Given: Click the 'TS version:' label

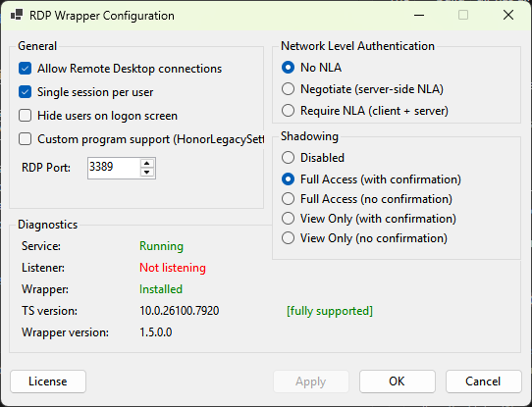Looking at the screenshot, I should pyautogui.click(x=49, y=311).
